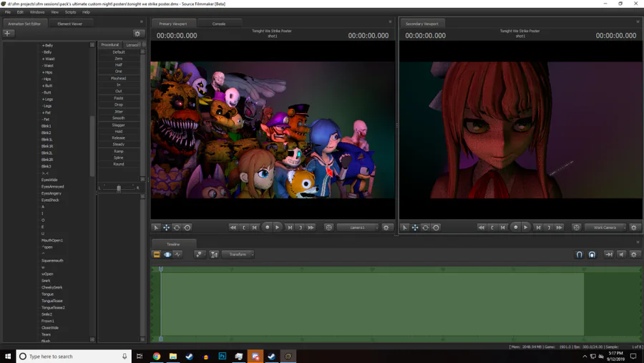Toggle timeline snapping magnet
This screenshot has width=644, height=363.
579,254
